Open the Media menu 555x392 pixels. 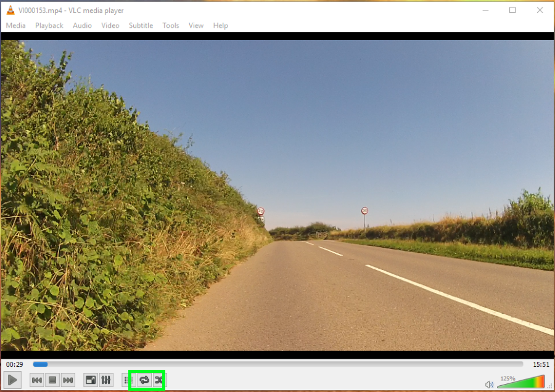click(15, 25)
